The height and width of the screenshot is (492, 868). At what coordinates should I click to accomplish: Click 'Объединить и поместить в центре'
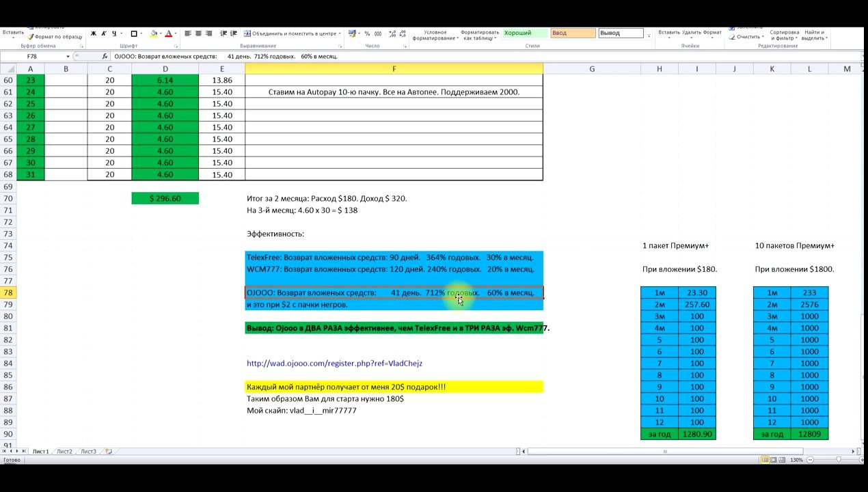point(290,33)
